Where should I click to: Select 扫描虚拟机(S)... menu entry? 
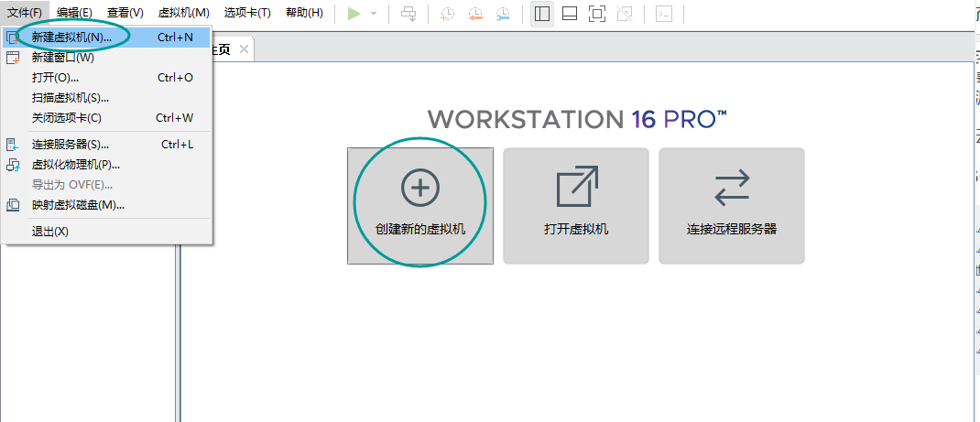107,98
